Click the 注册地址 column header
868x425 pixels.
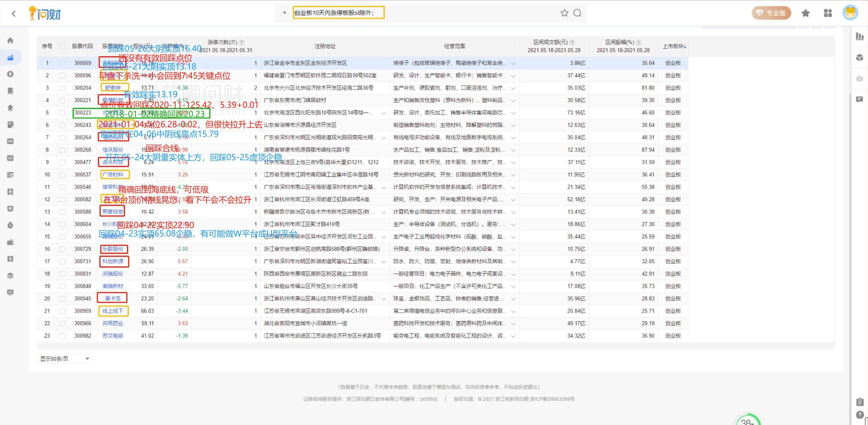[x=325, y=46]
